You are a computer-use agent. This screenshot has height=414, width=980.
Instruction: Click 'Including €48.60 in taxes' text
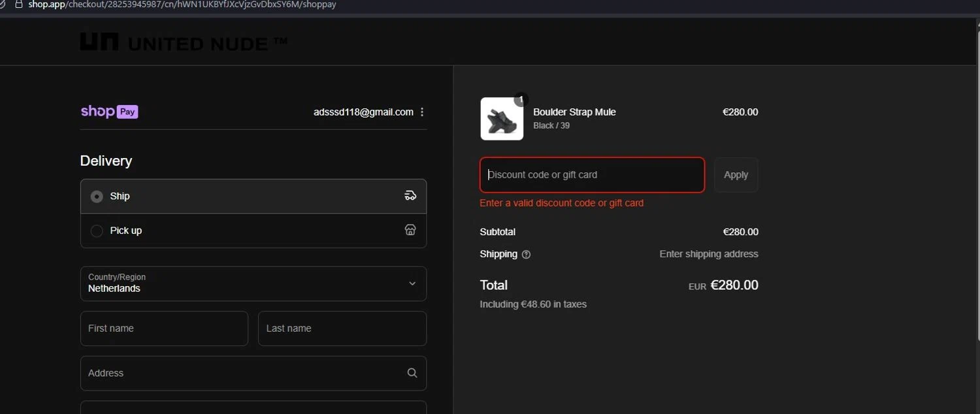(x=533, y=304)
